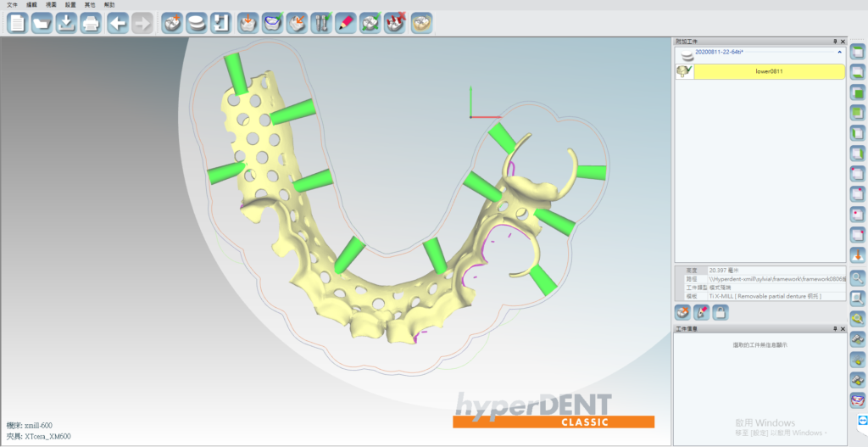Switch to right side view cube
Screen dimensions: 868x447
click(x=858, y=154)
